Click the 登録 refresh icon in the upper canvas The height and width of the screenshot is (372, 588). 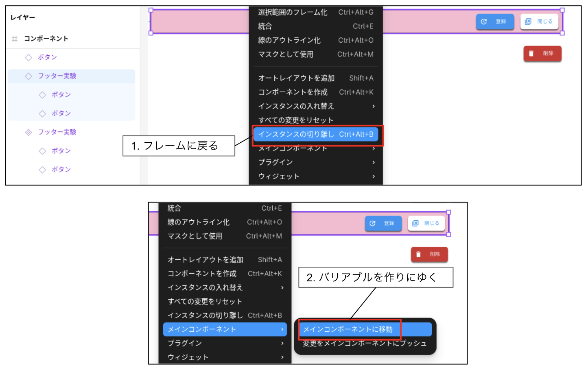point(484,22)
